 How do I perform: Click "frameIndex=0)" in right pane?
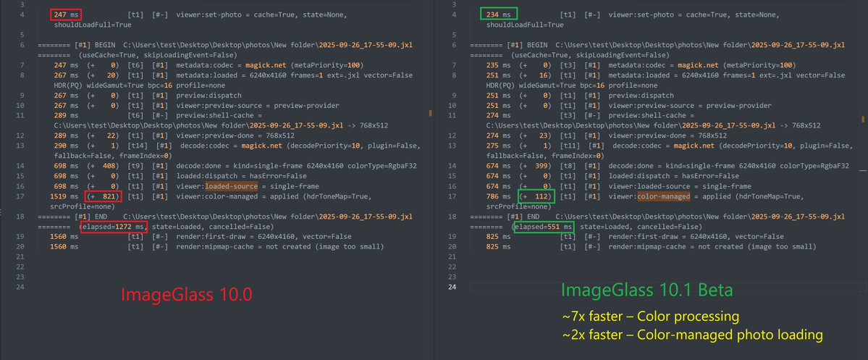(x=578, y=156)
